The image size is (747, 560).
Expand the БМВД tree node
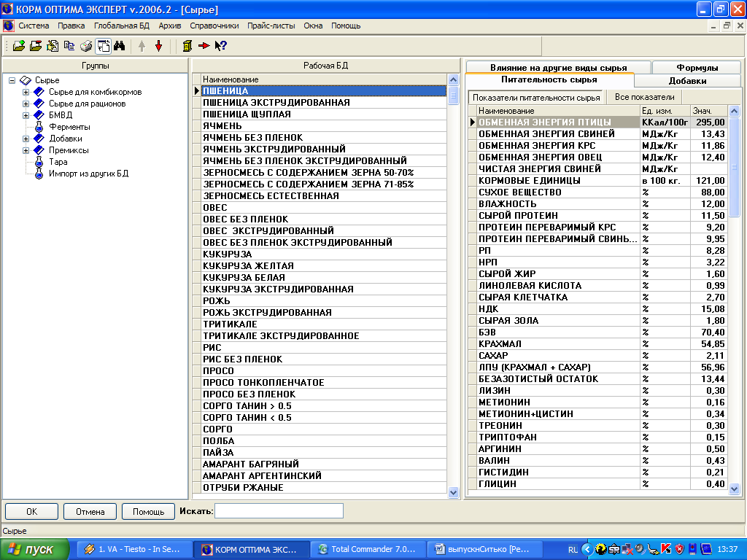(26, 115)
